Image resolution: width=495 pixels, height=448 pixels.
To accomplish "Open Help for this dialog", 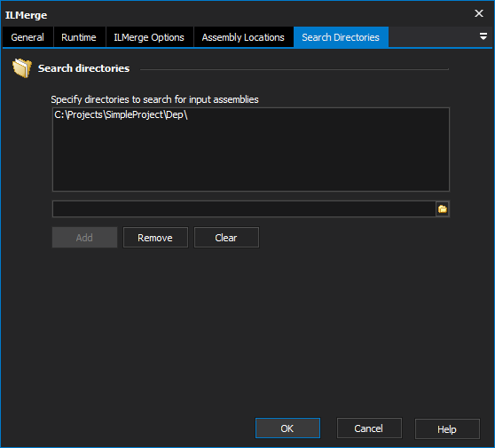I will (447, 428).
